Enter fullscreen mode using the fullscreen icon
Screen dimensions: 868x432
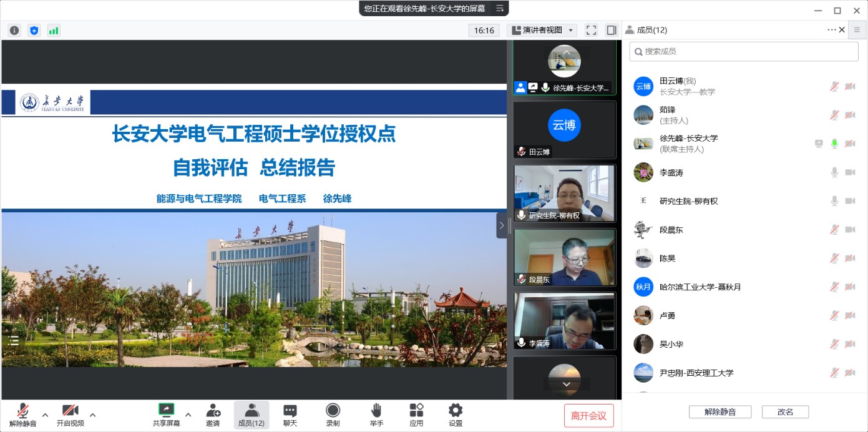(x=592, y=30)
